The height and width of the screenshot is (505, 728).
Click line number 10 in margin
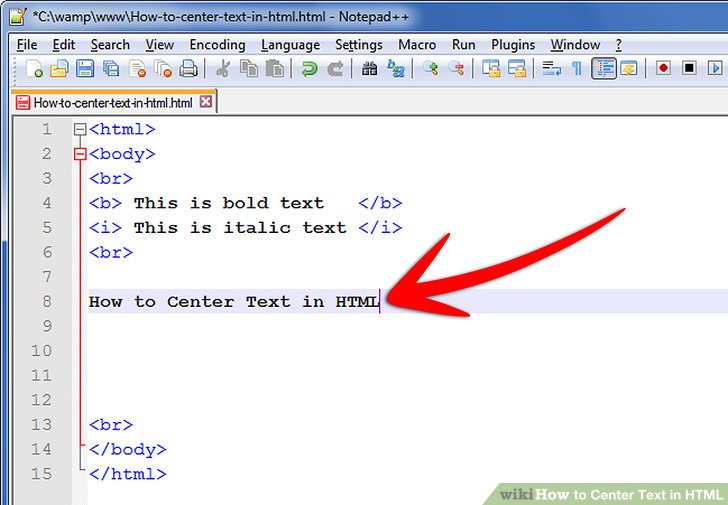[41, 350]
